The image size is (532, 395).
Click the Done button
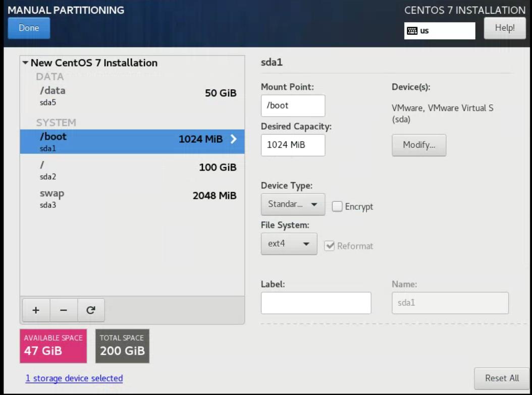pos(29,28)
